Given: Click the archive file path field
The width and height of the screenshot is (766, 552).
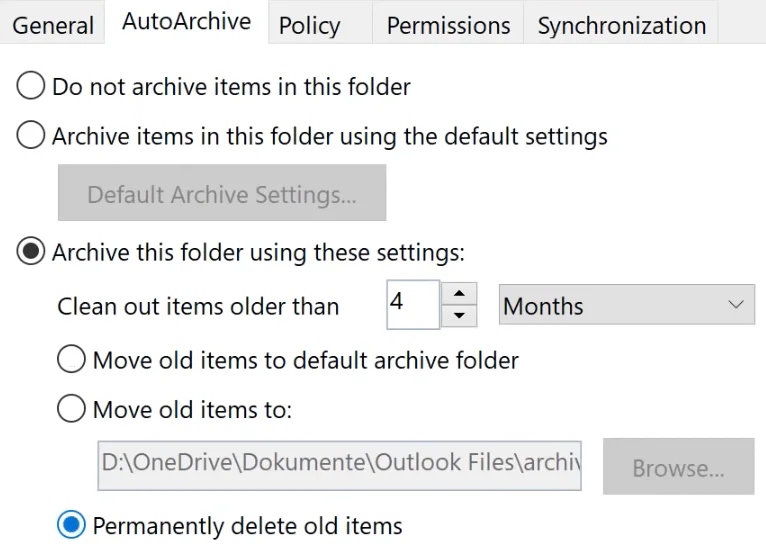Looking at the screenshot, I should click(x=340, y=466).
